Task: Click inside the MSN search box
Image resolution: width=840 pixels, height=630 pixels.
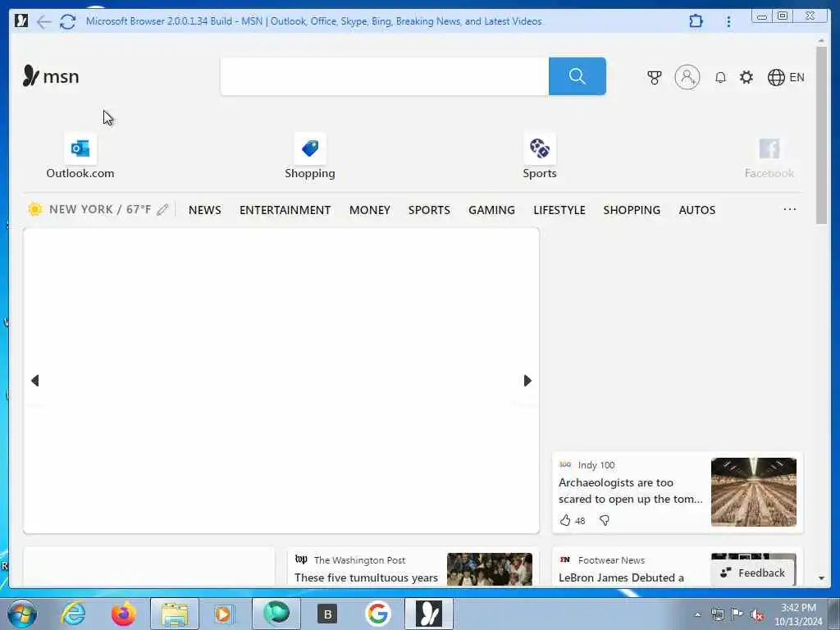Action: click(384, 76)
